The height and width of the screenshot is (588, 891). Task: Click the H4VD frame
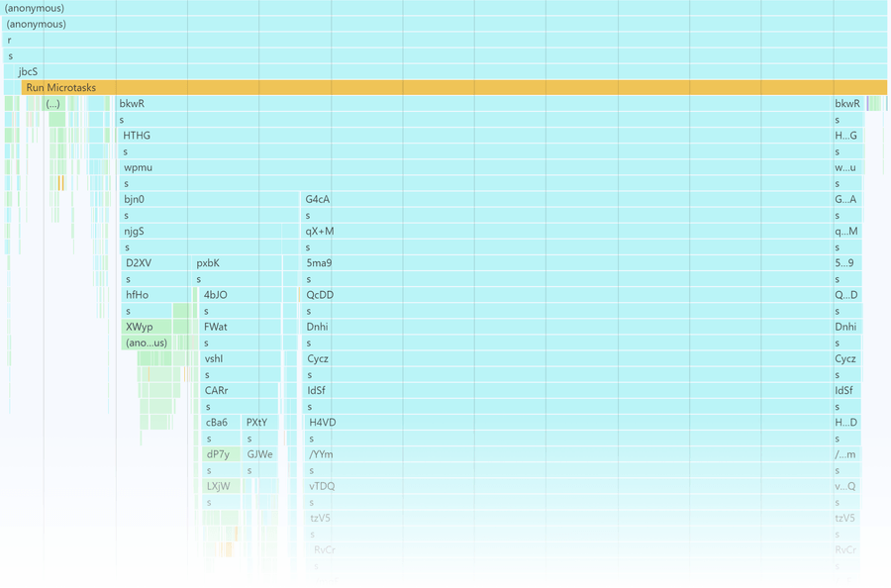[x=568, y=422]
